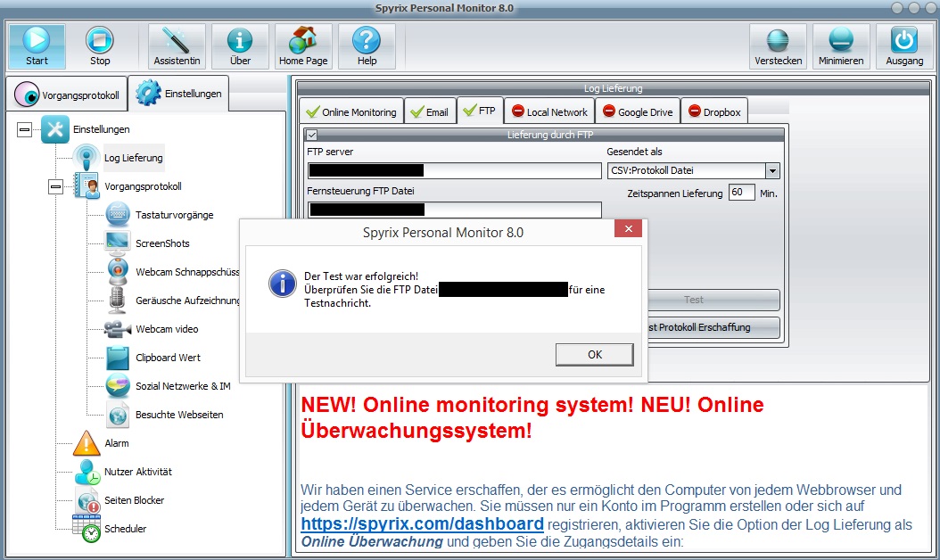
Task: Open the Über info icon
Action: tap(240, 41)
